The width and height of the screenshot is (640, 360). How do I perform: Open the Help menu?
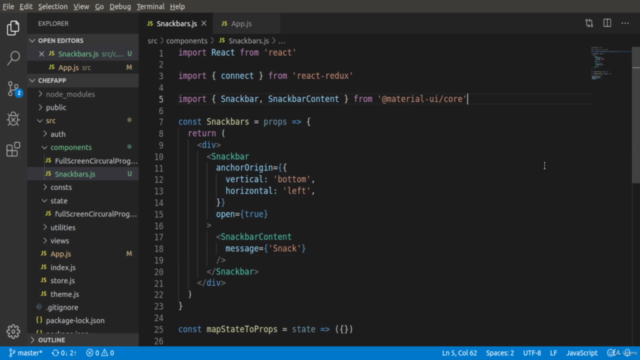click(x=177, y=7)
